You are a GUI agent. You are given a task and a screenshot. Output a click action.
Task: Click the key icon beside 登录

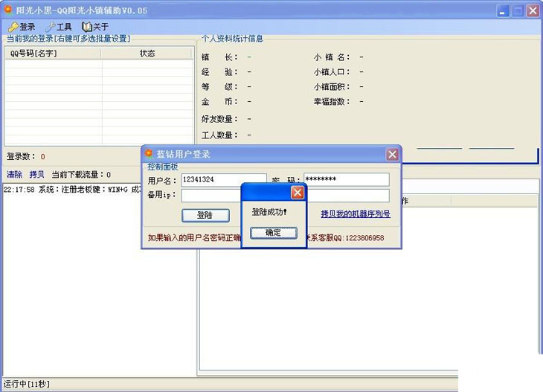[13, 27]
